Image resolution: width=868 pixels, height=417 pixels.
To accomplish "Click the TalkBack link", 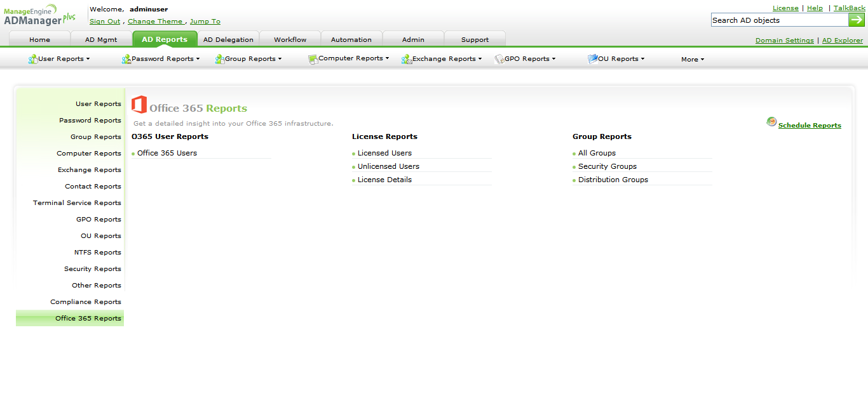I will coord(850,8).
